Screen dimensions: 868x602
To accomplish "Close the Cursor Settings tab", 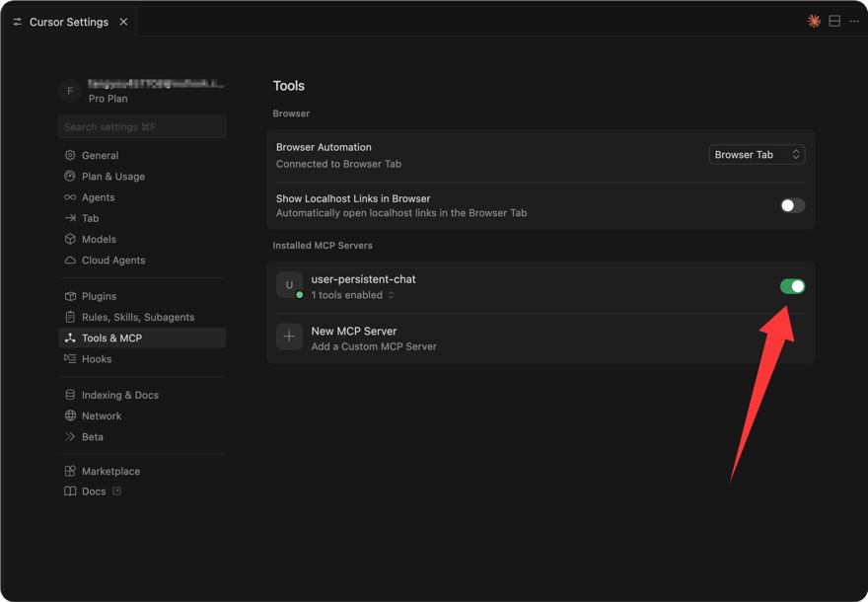I will pos(123,22).
